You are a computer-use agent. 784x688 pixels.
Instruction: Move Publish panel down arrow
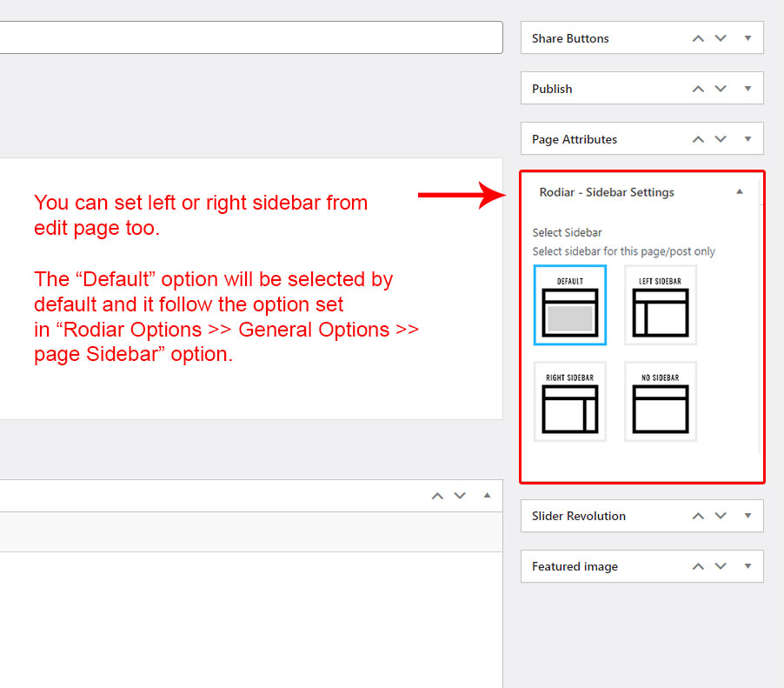point(721,89)
